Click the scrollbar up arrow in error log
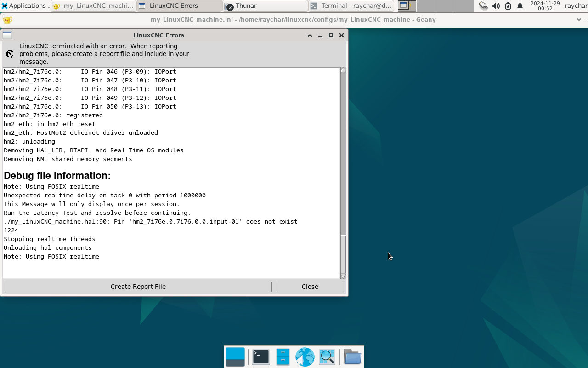 (343, 70)
